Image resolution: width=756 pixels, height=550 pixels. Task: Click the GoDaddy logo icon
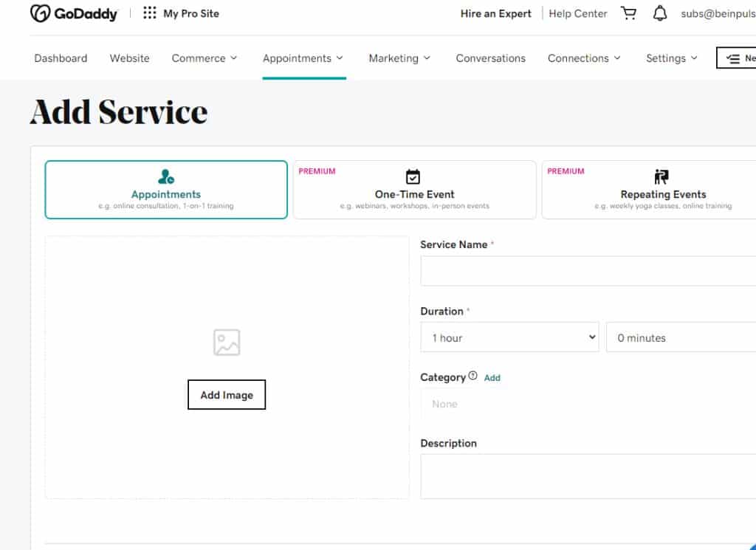click(x=40, y=13)
